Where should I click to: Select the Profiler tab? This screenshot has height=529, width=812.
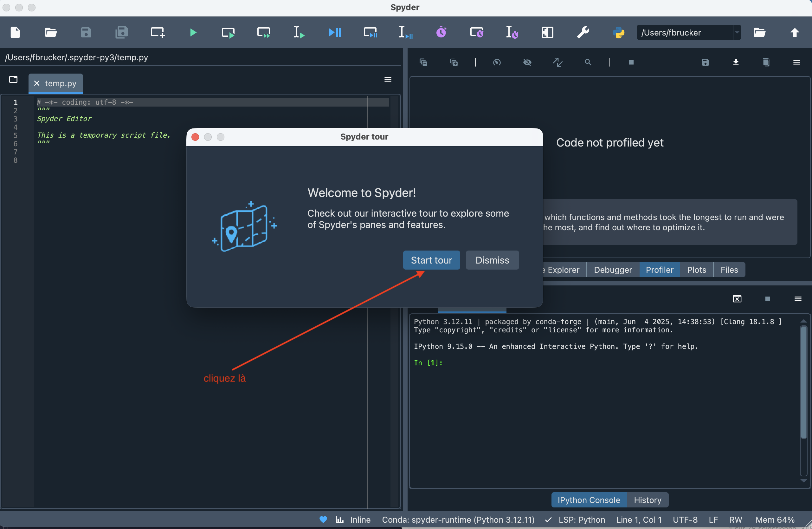(660, 270)
